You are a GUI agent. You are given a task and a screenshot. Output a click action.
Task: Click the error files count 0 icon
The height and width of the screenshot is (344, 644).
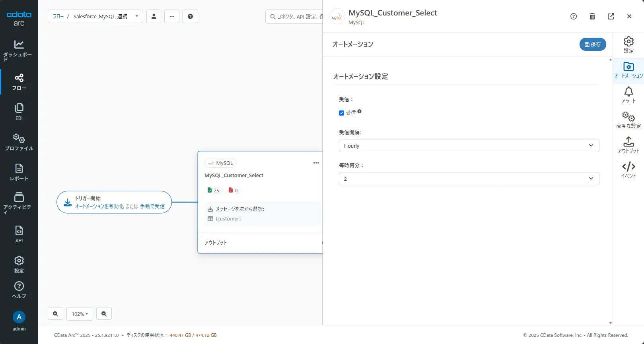231,190
